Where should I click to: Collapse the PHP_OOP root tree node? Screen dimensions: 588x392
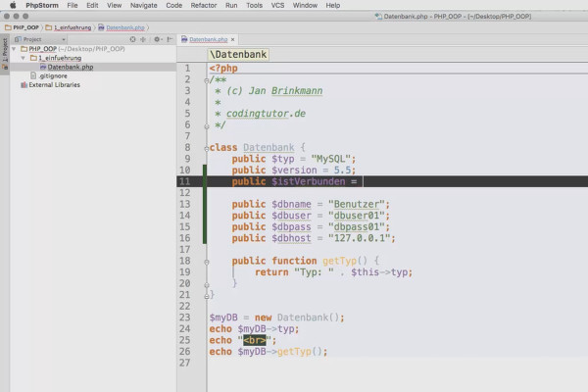(x=14, y=49)
